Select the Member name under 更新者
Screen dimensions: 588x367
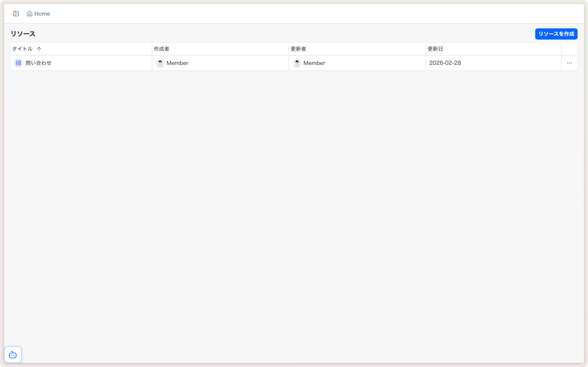314,63
